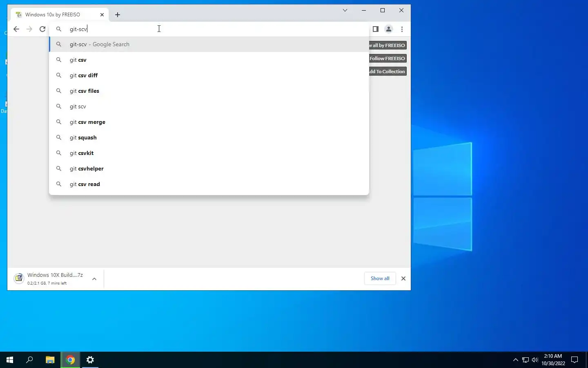Click Show all downloads button
588x368 pixels.
click(x=380, y=278)
